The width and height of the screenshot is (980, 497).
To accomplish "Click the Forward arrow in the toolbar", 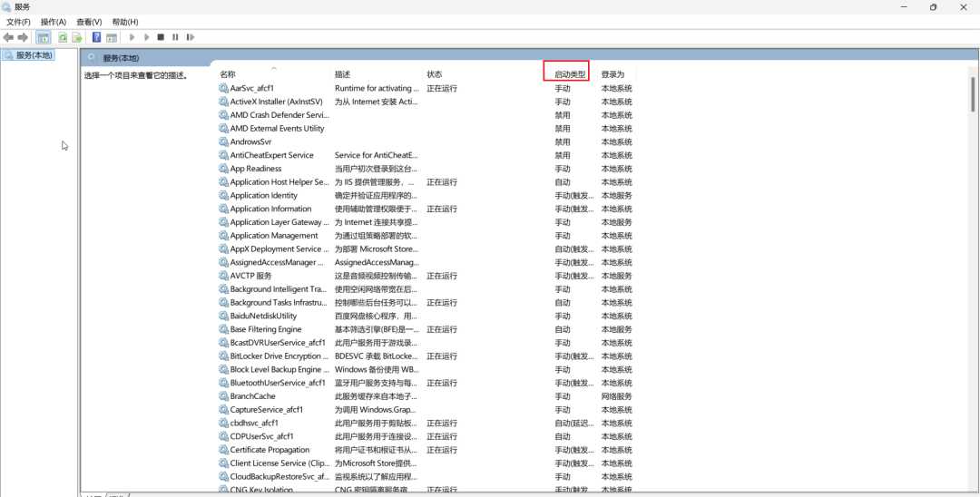I will click(23, 37).
